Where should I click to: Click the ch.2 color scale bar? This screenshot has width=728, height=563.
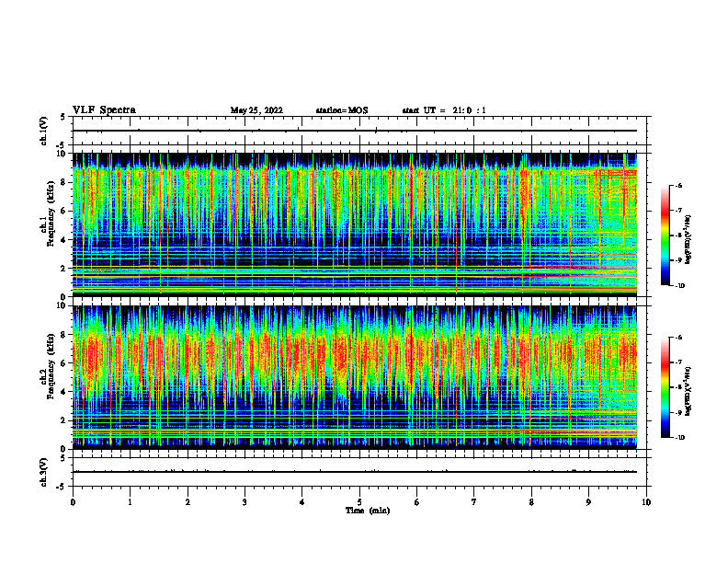pos(665,387)
